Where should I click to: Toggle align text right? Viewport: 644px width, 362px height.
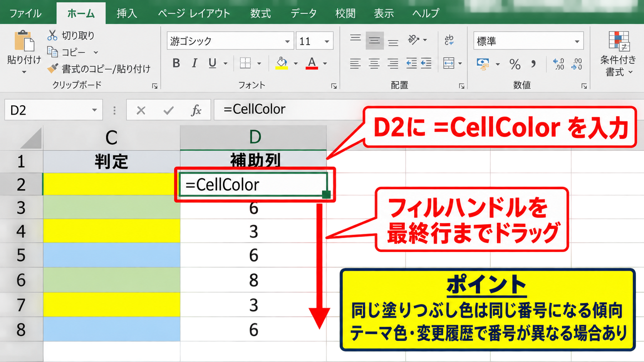pyautogui.click(x=392, y=63)
